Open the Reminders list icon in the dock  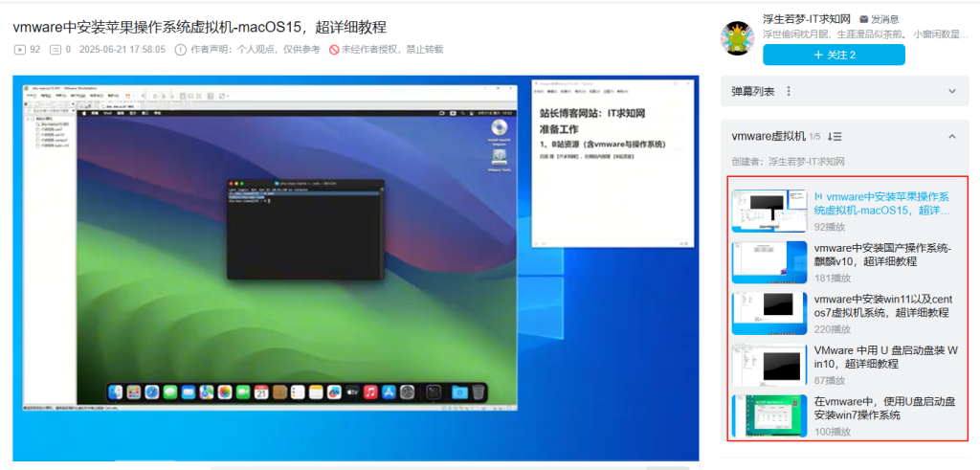(299, 392)
